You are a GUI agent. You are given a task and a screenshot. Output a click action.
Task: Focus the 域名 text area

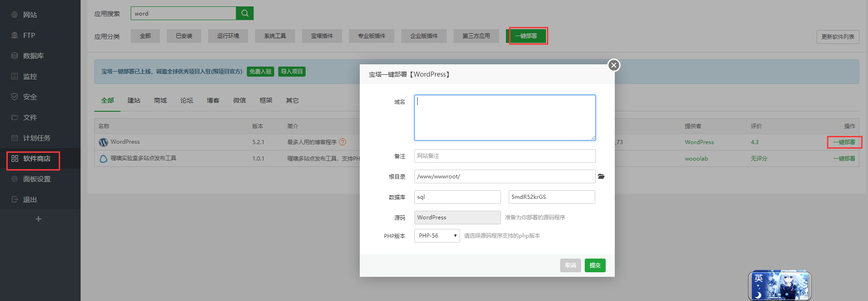tap(505, 118)
